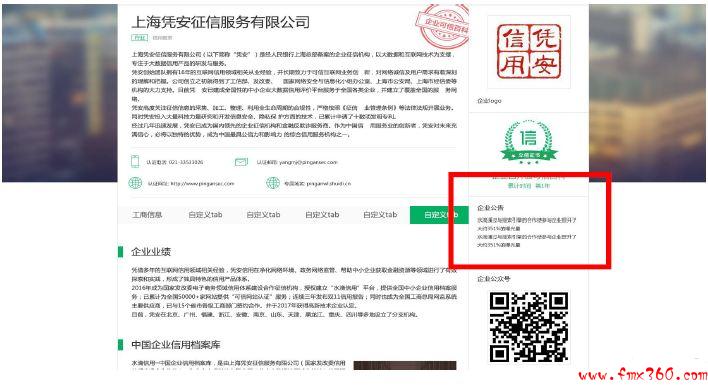Click the 021 certified phone number
708x387 pixels.
point(186,162)
